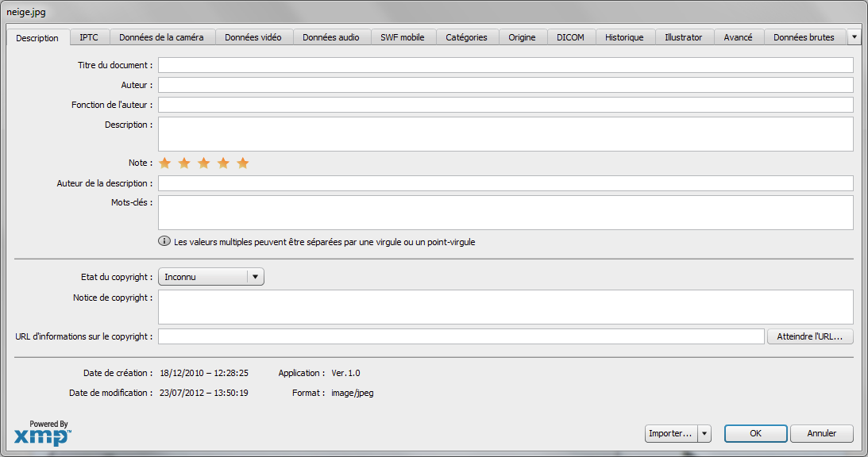This screenshot has height=457, width=868.
Task: Click the Importer button
Action: coord(670,434)
